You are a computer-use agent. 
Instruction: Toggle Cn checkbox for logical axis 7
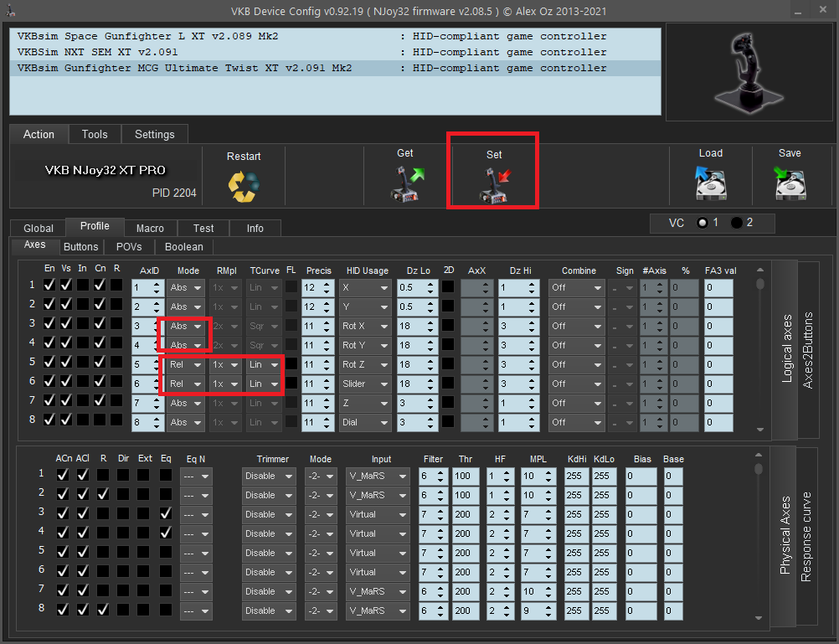click(100, 400)
